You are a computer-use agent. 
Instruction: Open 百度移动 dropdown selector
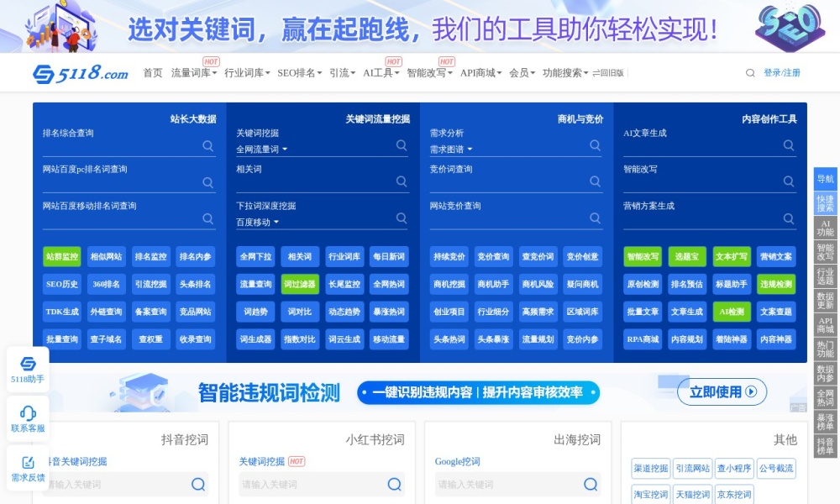coord(257,223)
